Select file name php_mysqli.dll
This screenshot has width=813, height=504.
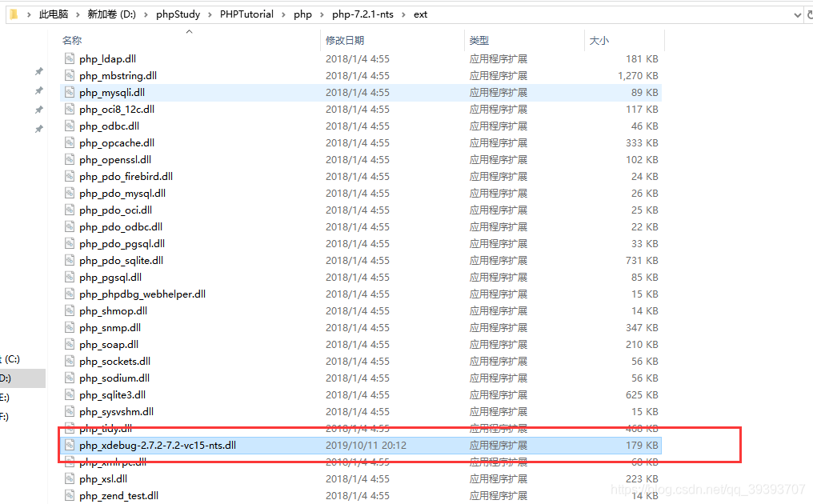click(x=112, y=92)
